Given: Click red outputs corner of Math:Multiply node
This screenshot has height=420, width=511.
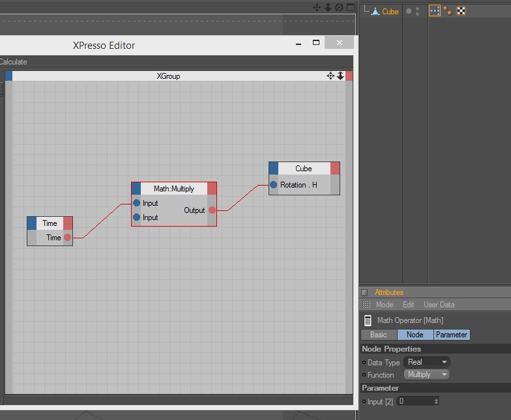Looking at the screenshot, I should [x=212, y=189].
